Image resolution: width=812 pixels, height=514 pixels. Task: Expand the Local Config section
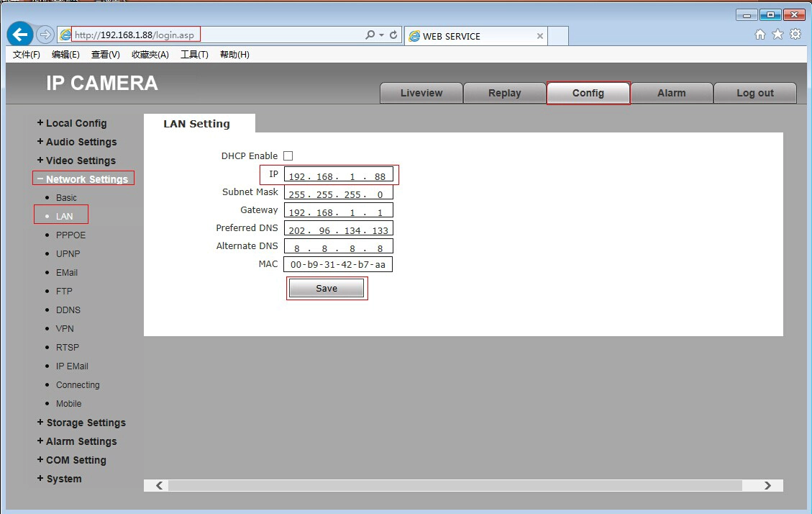(x=72, y=123)
